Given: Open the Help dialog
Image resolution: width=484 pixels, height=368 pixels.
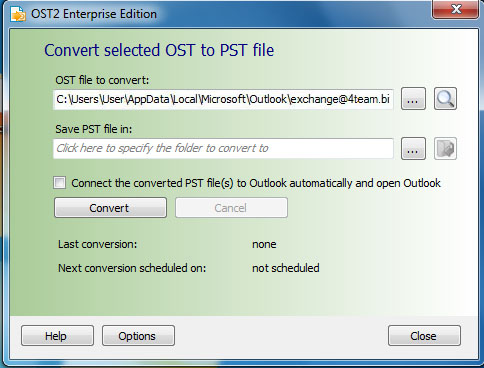Looking at the screenshot, I should [x=57, y=336].
